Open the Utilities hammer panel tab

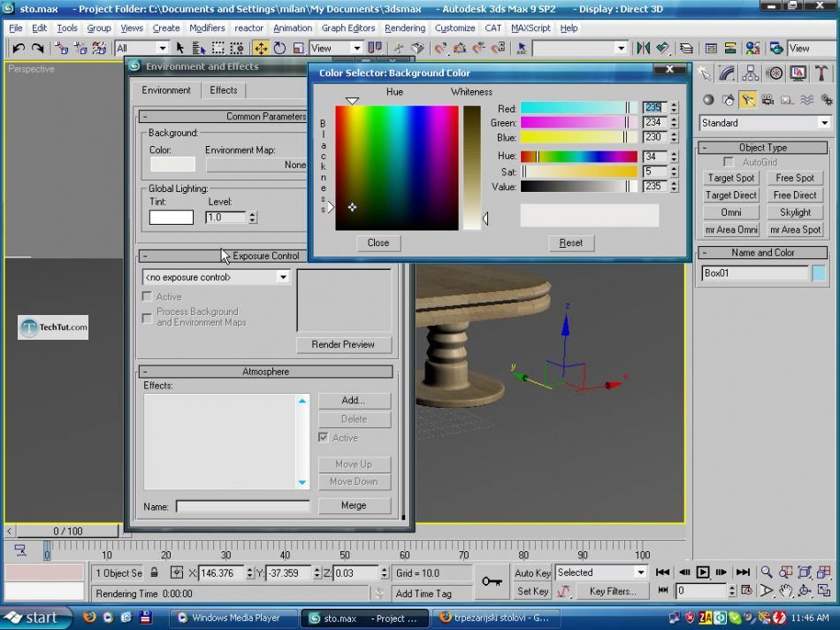(821, 73)
